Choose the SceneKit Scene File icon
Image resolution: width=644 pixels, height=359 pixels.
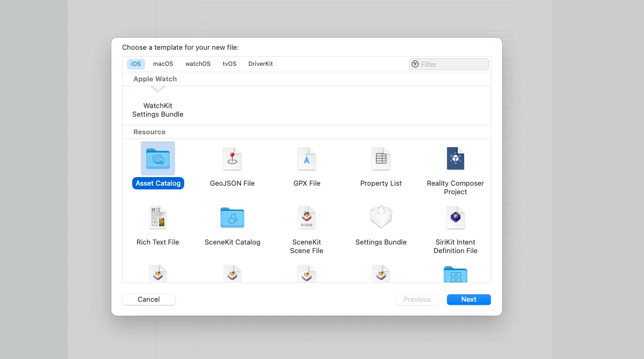tap(307, 218)
